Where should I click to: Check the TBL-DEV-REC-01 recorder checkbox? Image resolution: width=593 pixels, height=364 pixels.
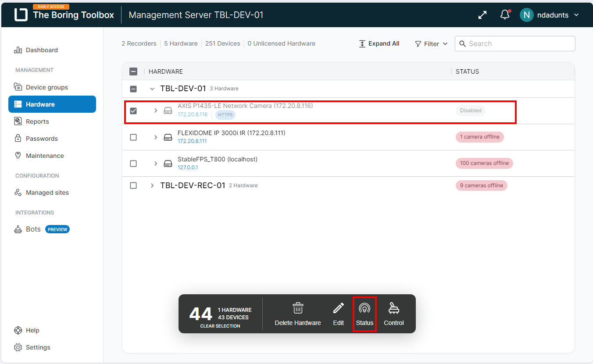point(133,186)
